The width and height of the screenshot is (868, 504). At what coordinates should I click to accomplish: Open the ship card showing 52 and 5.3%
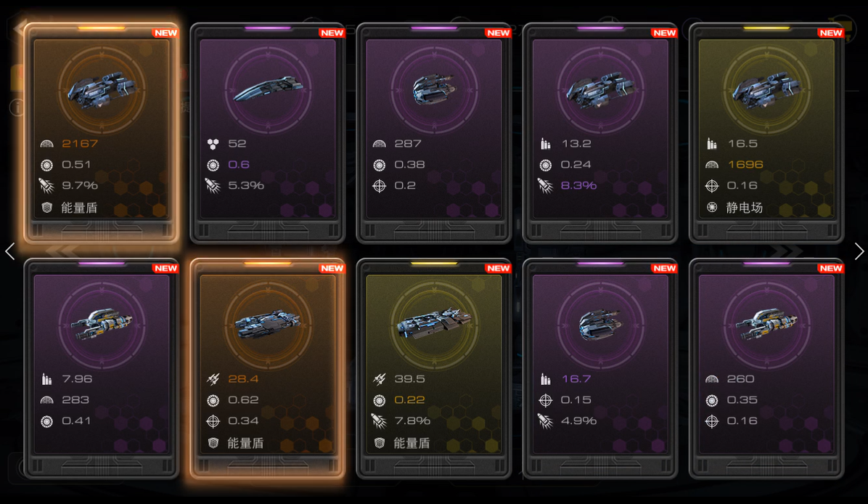tap(267, 133)
